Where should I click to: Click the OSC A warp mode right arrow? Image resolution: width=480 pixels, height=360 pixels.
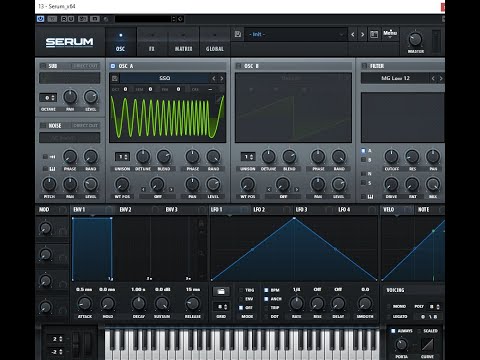pyautogui.click(x=171, y=189)
